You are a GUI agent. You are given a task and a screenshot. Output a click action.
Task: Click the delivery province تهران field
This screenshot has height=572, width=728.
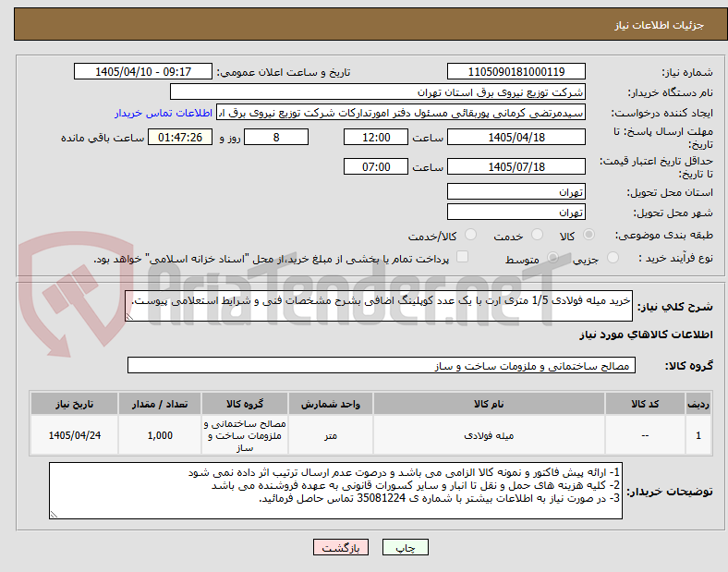tap(516, 192)
